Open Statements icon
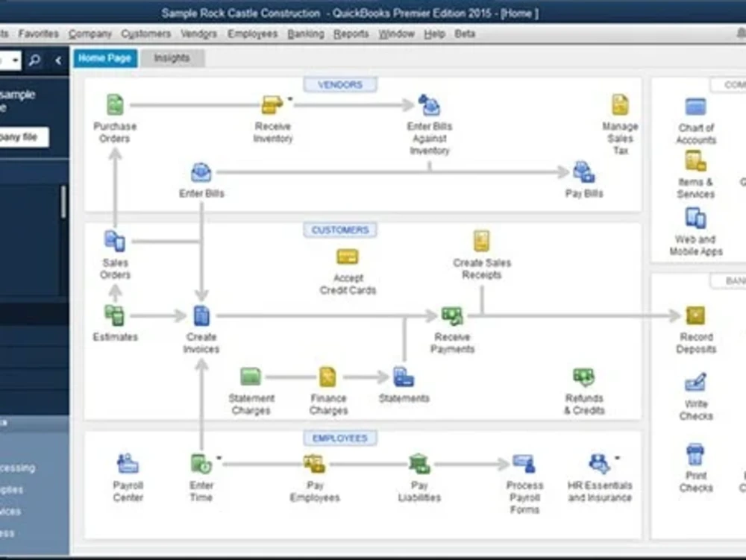746x560 pixels. pyautogui.click(x=404, y=377)
